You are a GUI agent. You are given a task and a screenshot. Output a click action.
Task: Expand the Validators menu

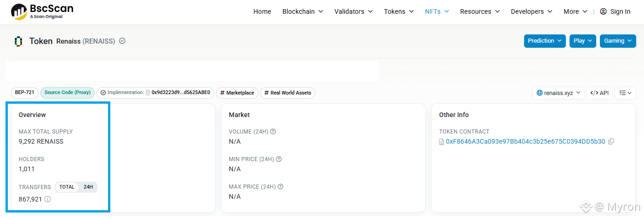click(353, 11)
